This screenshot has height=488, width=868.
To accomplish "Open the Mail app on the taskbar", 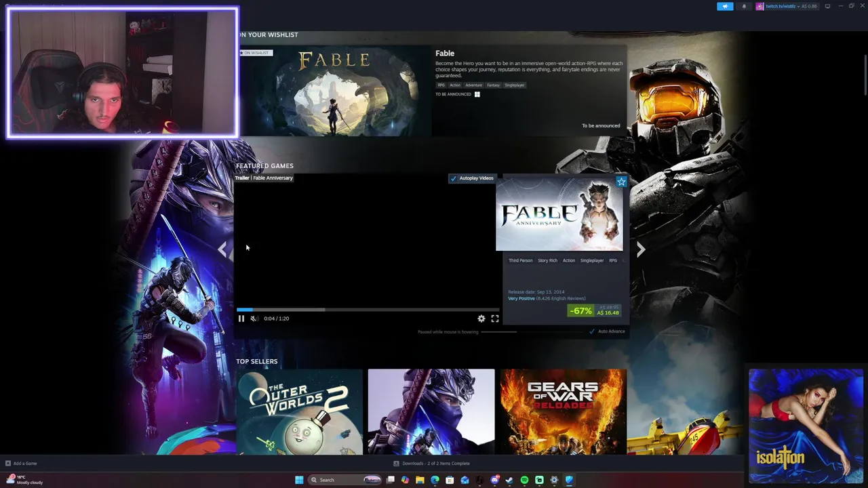I will (465, 480).
